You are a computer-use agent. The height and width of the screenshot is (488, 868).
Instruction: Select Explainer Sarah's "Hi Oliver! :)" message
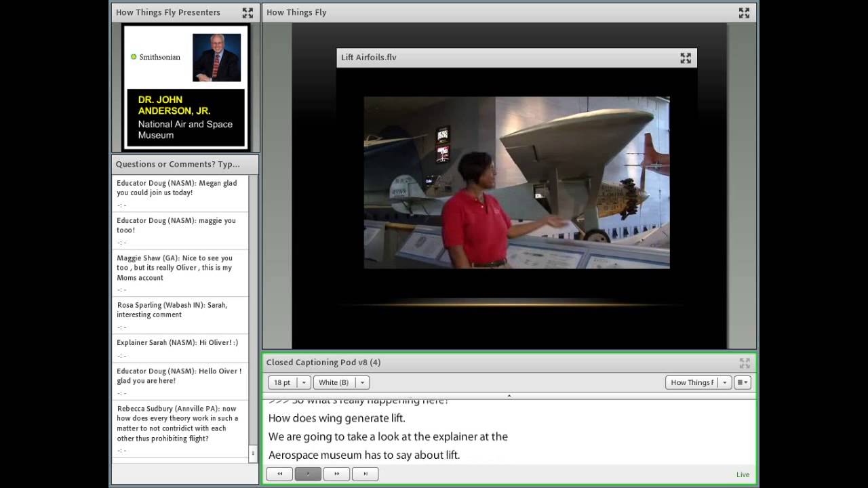coord(180,348)
